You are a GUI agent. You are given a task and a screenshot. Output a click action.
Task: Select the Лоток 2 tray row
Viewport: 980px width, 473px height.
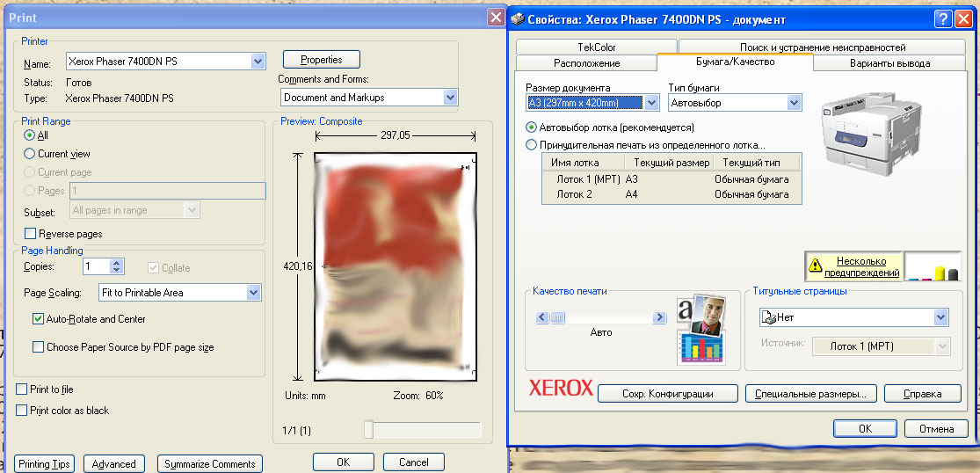(x=671, y=194)
